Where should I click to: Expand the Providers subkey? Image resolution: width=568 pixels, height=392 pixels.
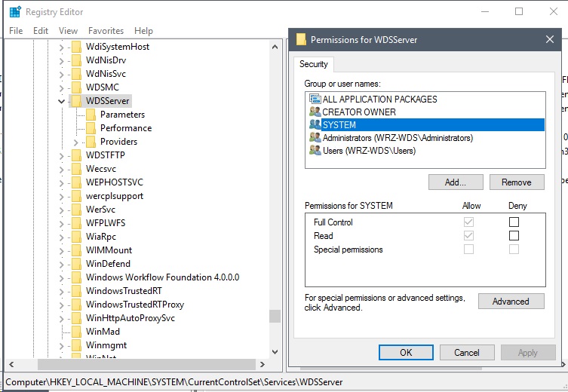click(x=75, y=142)
